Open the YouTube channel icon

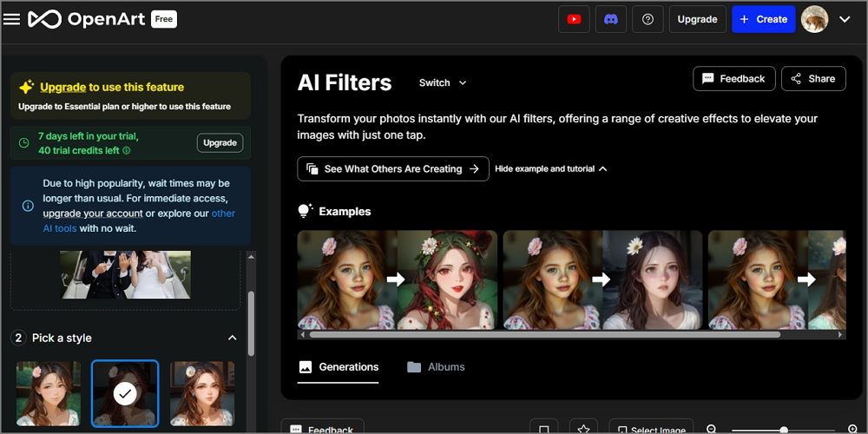574,19
